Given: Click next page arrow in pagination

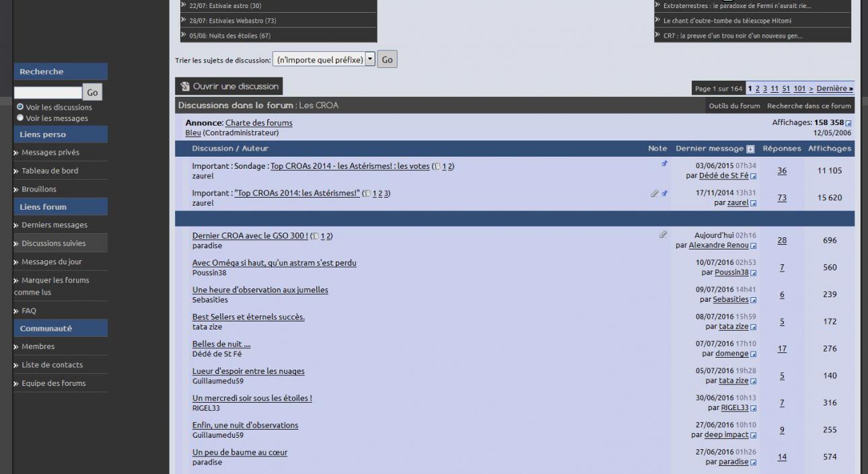Looking at the screenshot, I should pos(811,89).
